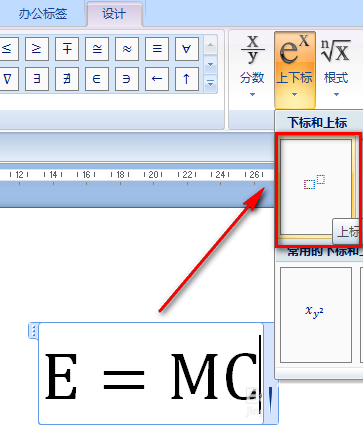Insert the left arrow symbol
This screenshot has width=363, height=429.
point(157,79)
